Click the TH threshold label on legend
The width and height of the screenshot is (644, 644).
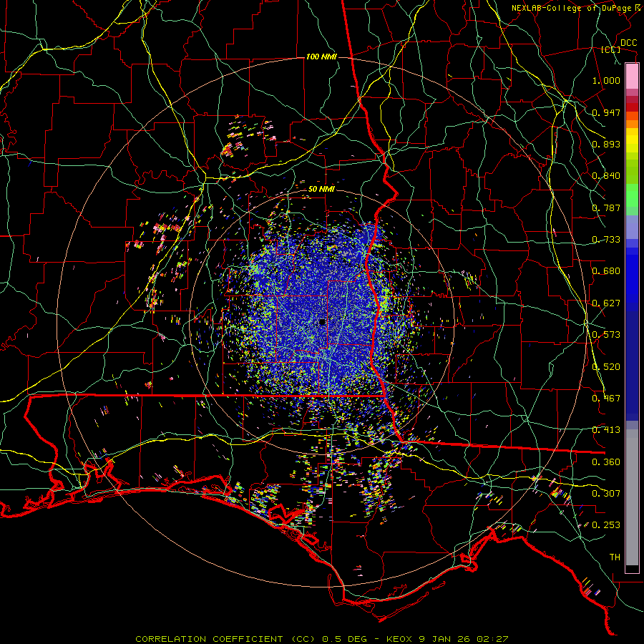(615, 557)
